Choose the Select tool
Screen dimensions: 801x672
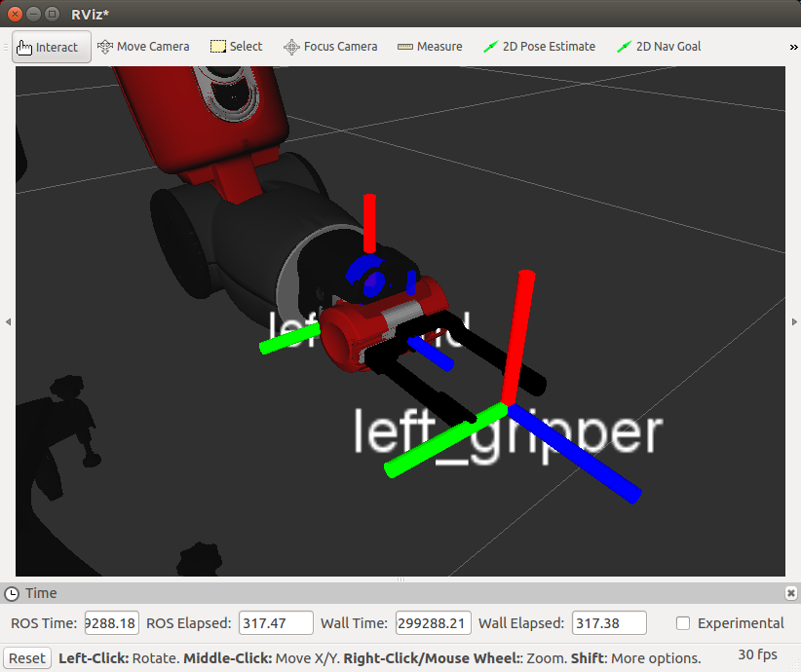[237, 47]
